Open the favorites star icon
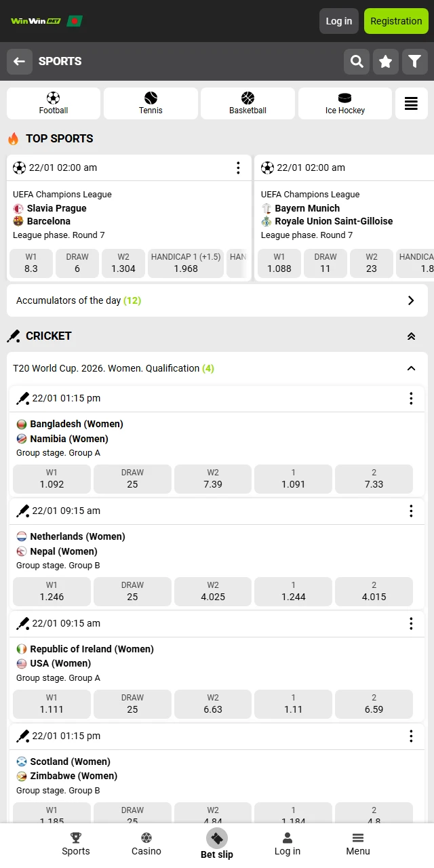The height and width of the screenshot is (868, 434). [x=386, y=61]
